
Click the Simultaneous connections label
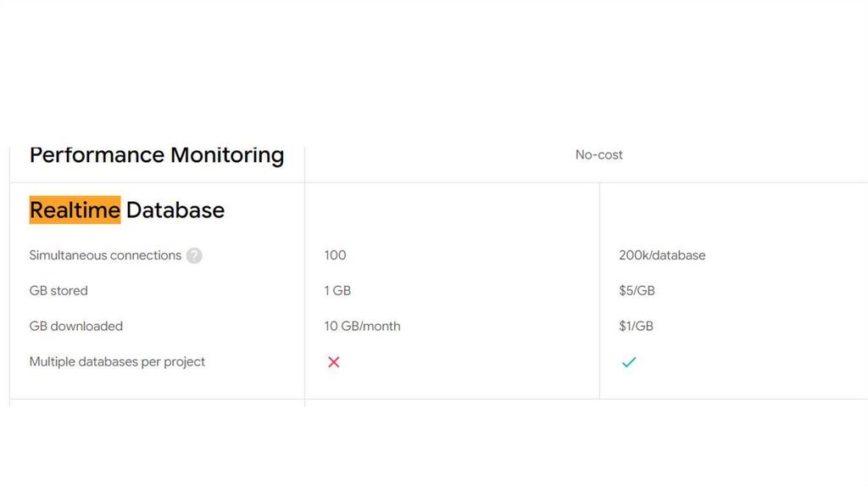[x=105, y=255]
